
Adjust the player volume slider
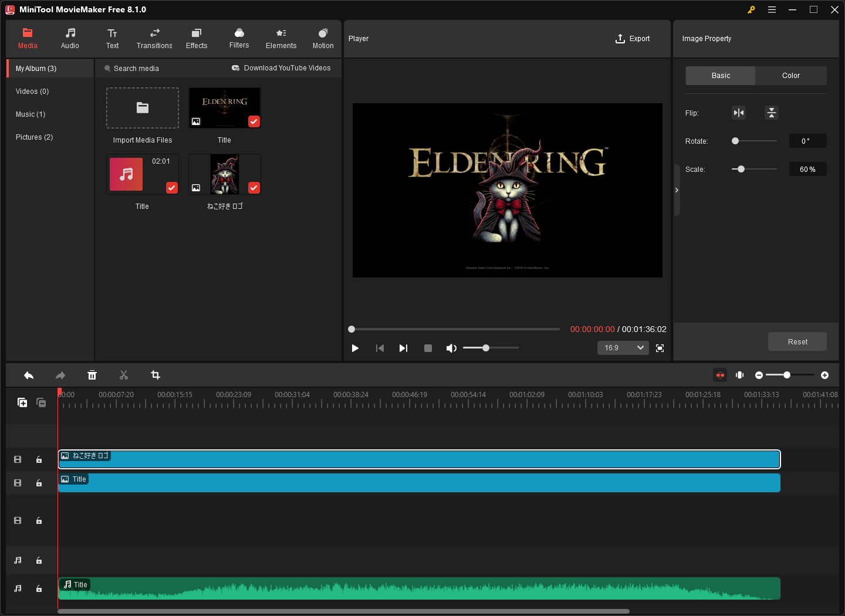click(x=491, y=348)
